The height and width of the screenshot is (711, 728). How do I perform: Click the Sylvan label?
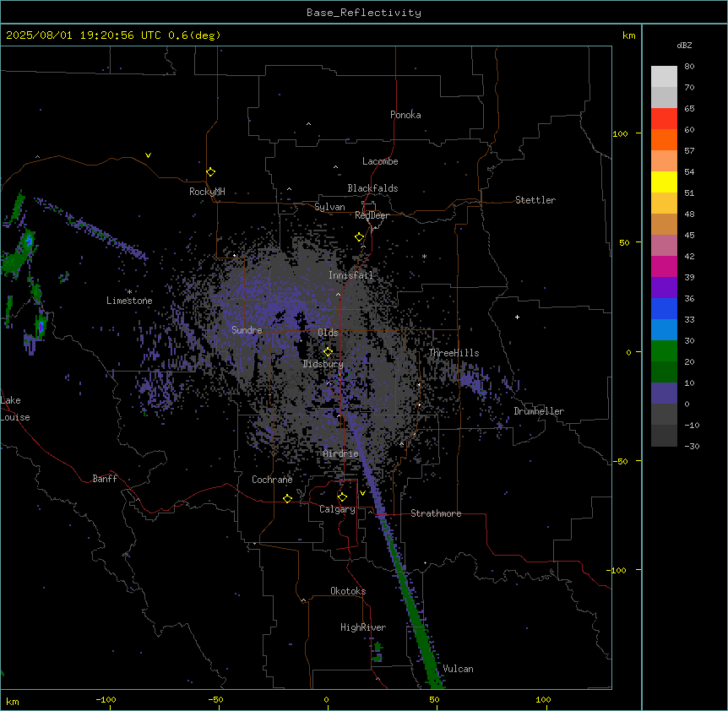[x=329, y=207]
